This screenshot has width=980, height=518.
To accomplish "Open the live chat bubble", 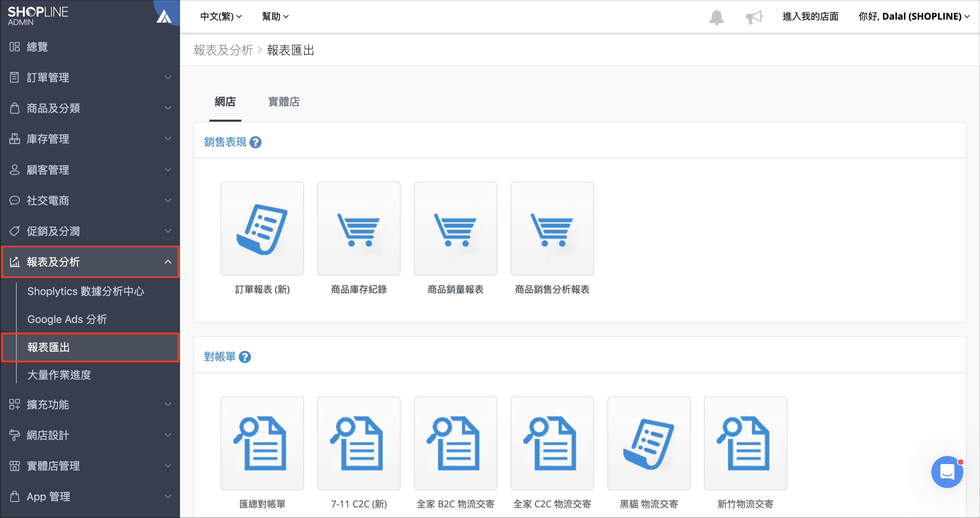I will [x=947, y=472].
